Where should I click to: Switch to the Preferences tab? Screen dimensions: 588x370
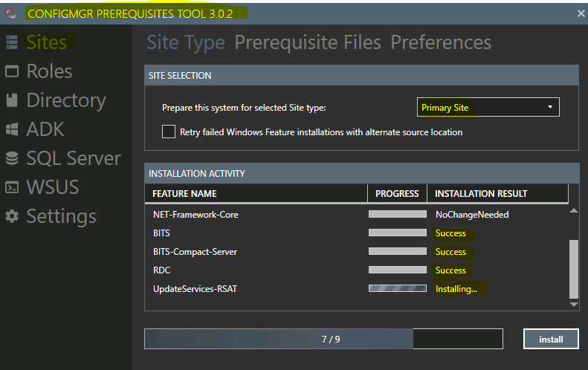click(x=441, y=42)
